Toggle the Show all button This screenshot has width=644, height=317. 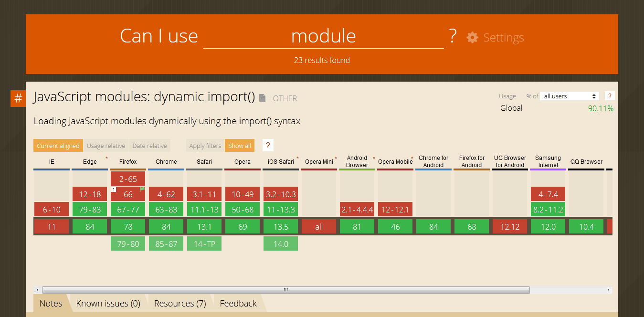click(x=240, y=146)
